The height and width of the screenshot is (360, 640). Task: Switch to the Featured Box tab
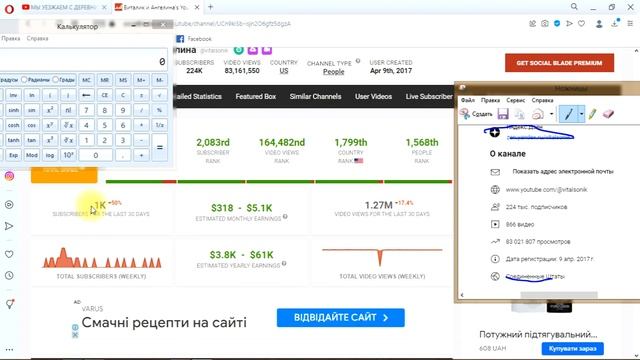pos(256,96)
